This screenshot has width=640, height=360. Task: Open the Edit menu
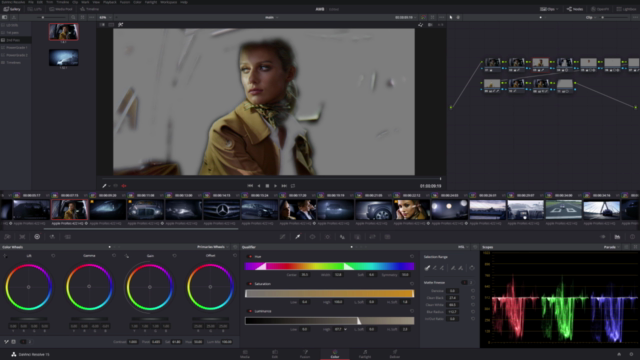(x=40, y=2)
